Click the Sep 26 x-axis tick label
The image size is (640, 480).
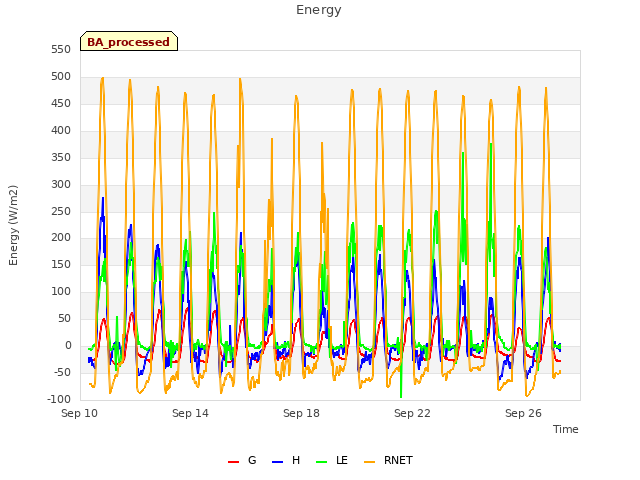(x=523, y=413)
